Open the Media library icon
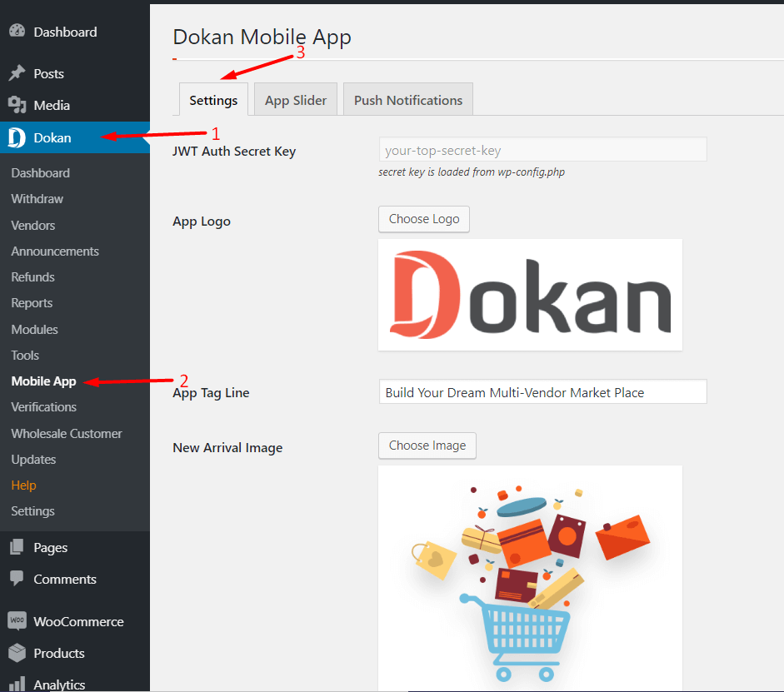784x692 pixels. pos(17,104)
